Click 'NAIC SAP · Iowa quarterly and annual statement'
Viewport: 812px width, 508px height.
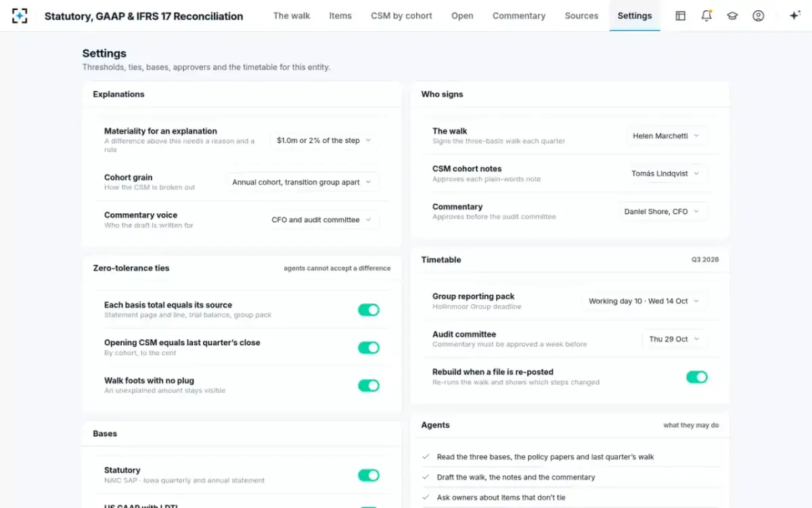click(184, 481)
